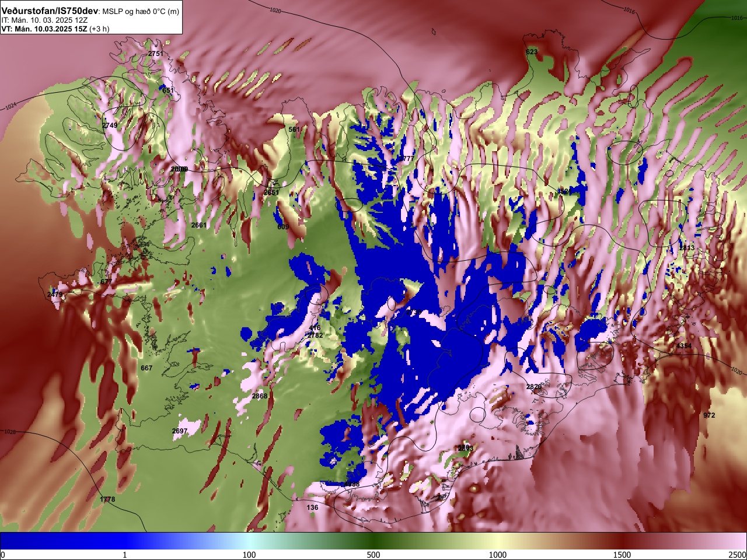Click the map value '2868'

pyautogui.click(x=260, y=396)
